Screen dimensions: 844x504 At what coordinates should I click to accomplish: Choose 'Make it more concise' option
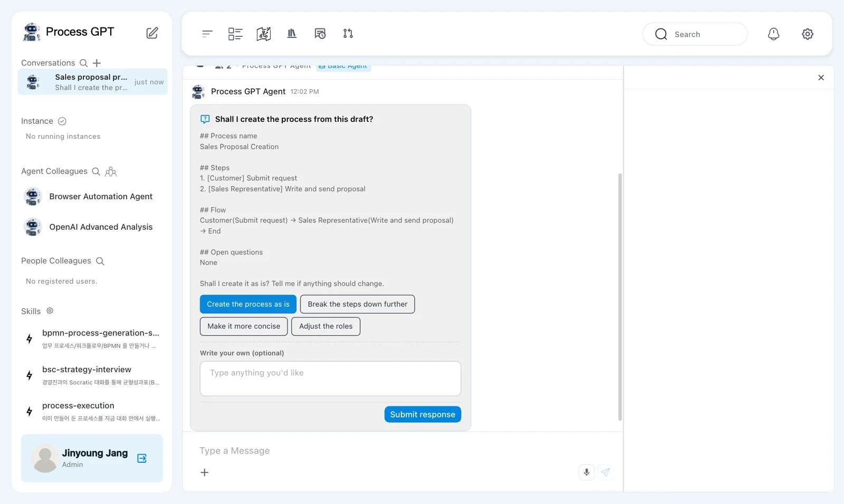pos(244,326)
